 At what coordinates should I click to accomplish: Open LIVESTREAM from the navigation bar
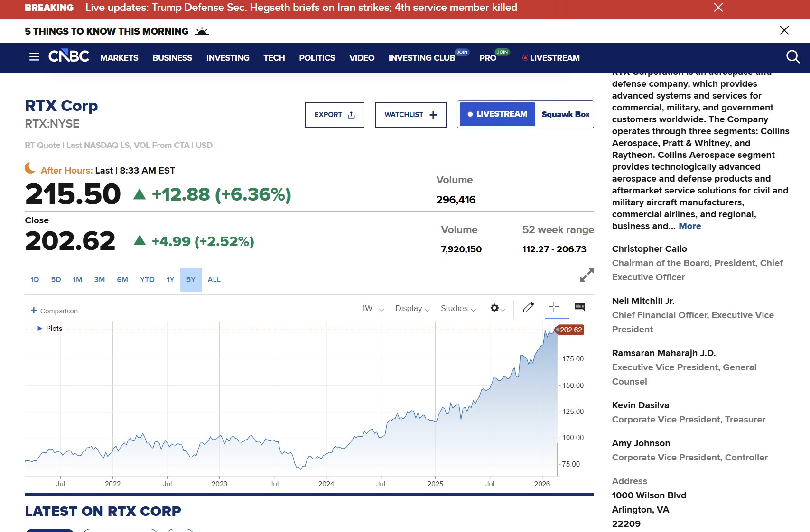click(551, 58)
